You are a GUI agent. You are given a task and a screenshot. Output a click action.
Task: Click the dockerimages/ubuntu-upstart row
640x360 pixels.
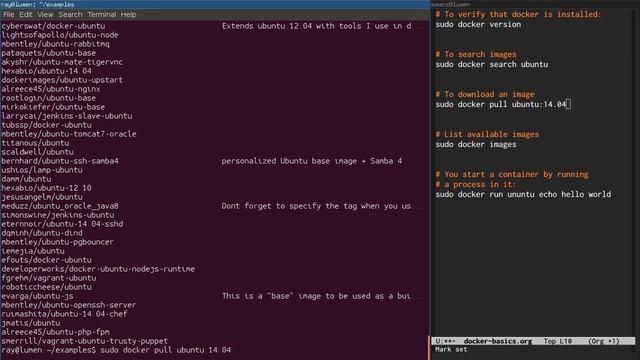tap(62, 80)
